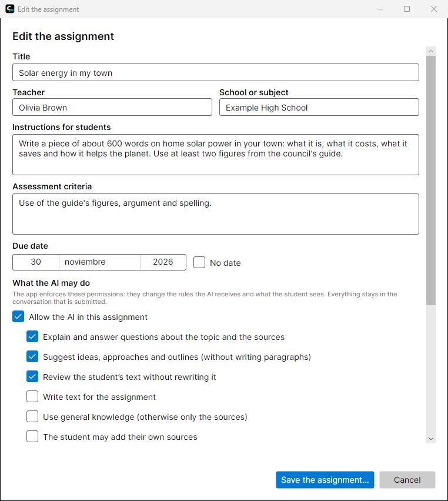Viewport: 448px width, 501px height.
Task: Click the 'Edit the assignment' heading
Action: [x=63, y=36]
